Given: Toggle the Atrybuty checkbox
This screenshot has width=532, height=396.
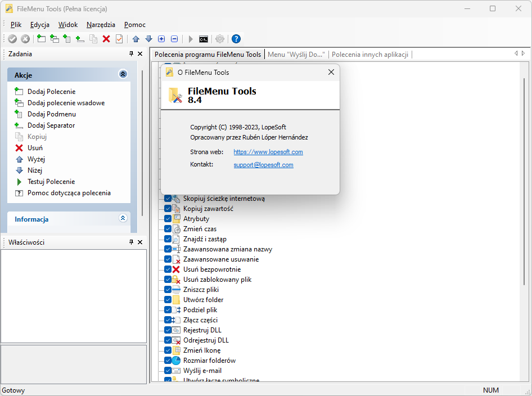Looking at the screenshot, I should pyautogui.click(x=168, y=219).
